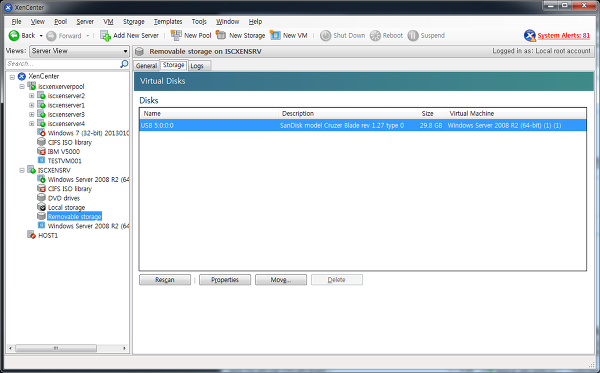This screenshot has height=373, width=600.
Task: Open the Back history dropdown arrow
Action: point(41,36)
